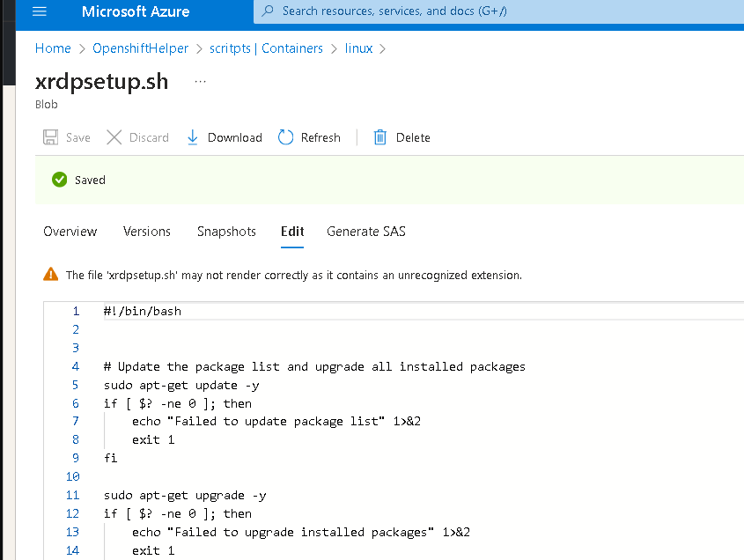Navigate to the linux breadcrumb folder
This screenshot has width=744, height=560.
click(x=358, y=48)
